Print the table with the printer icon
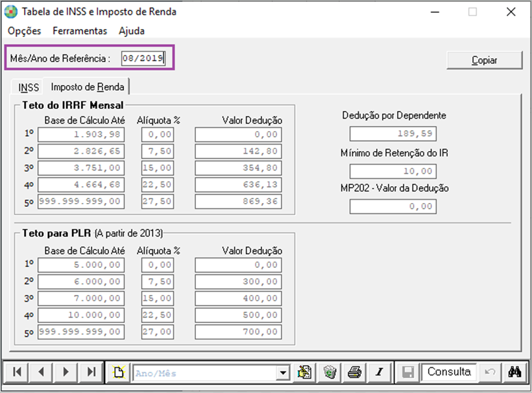 coord(354,372)
